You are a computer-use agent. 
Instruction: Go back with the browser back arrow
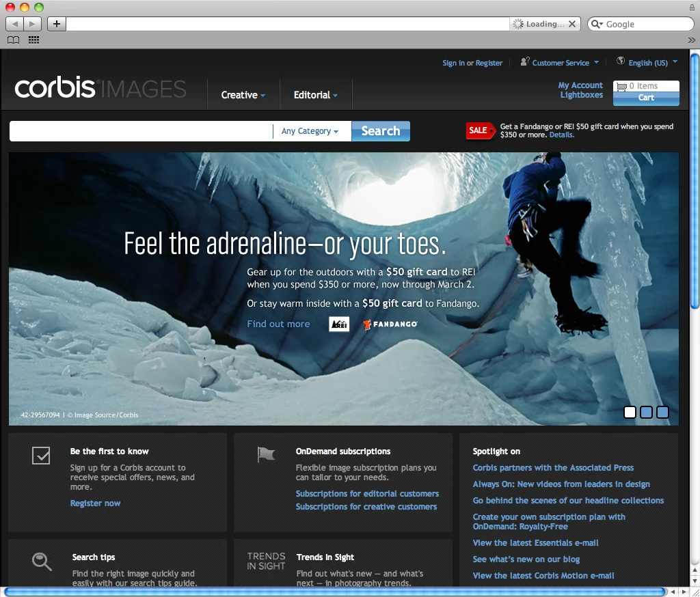pyautogui.click(x=15, y=24)
